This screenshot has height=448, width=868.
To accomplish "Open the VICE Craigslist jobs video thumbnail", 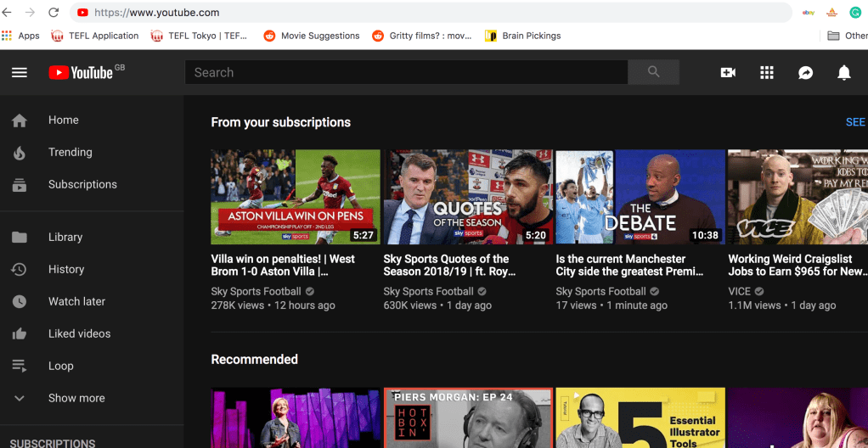I will pos(798,197).
